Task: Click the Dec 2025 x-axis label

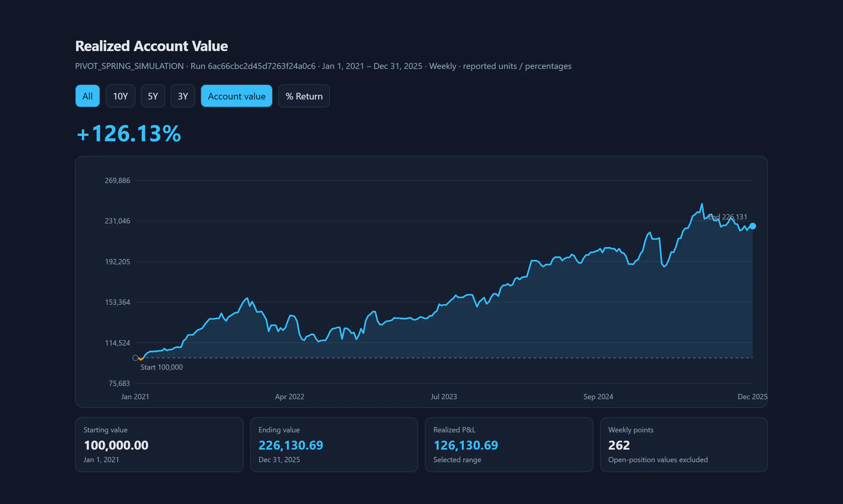Action: click(752, 397)
